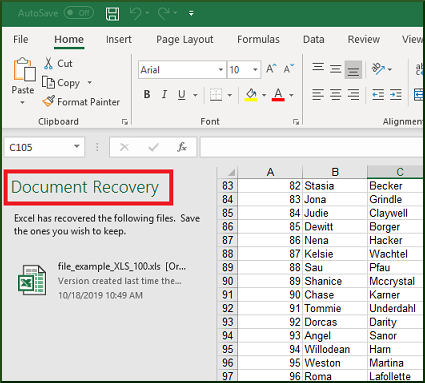Click the Increase Indent icon
This screenshot has height=383, width=425.
coord(396,95)
